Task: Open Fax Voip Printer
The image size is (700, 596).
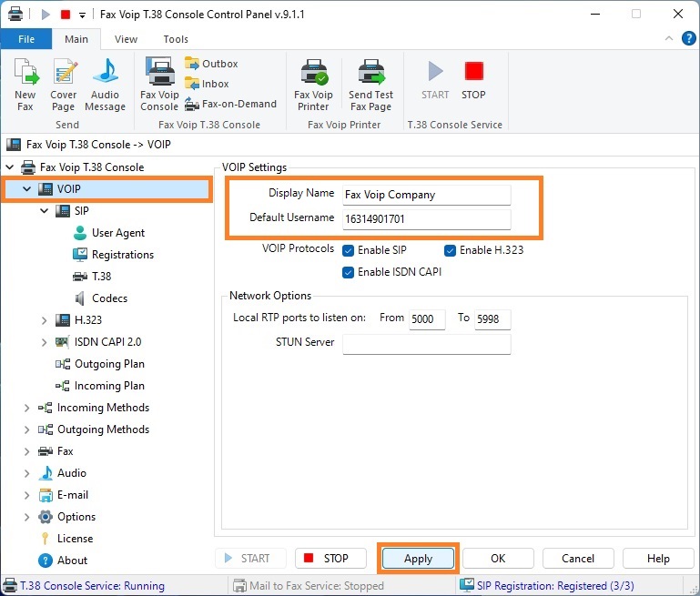Action: 313,85
